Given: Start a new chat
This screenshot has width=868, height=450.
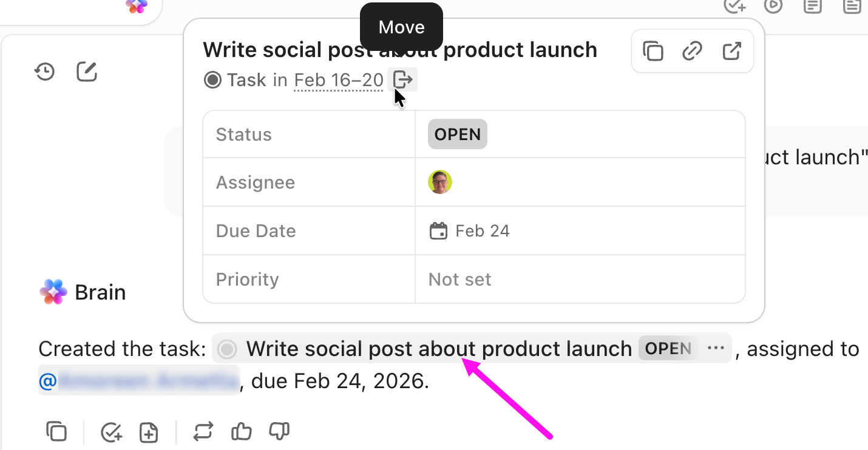Looking at the screenshot, I should coord(86,71).
